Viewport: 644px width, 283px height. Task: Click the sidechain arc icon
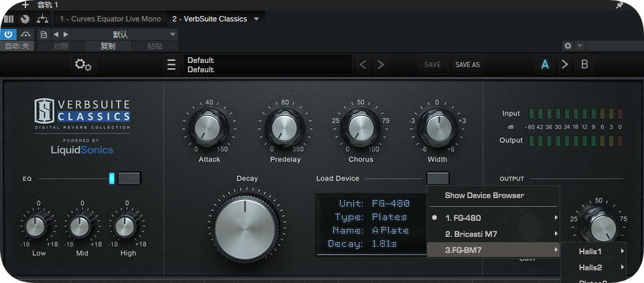[x=26, y=35]
